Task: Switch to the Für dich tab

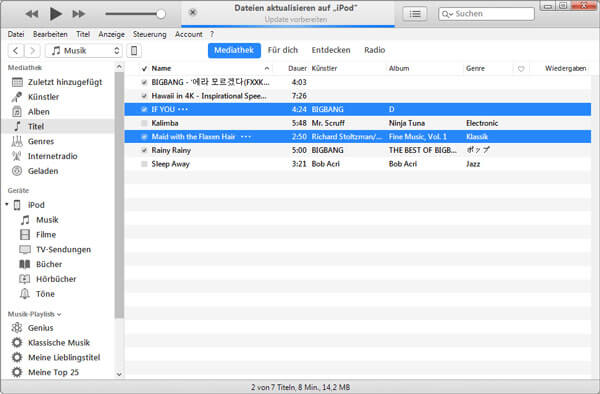Action: pyautogui.click(x=283, y=50)
